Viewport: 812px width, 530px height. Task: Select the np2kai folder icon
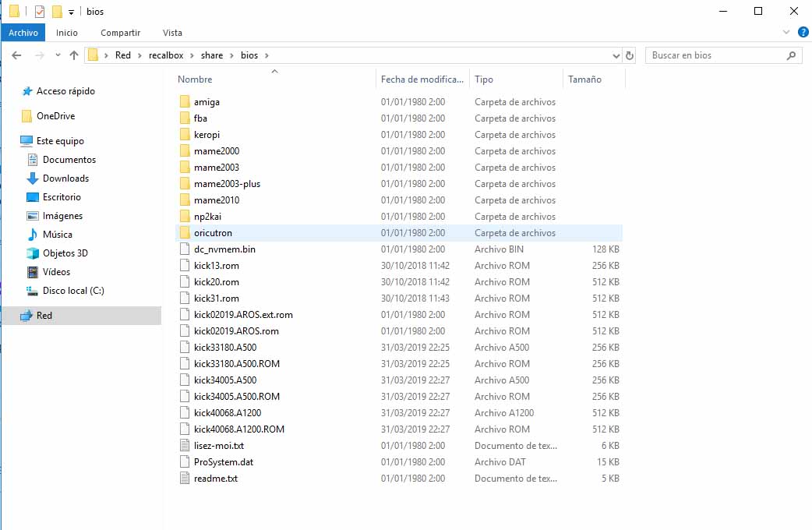click(185, 216)
